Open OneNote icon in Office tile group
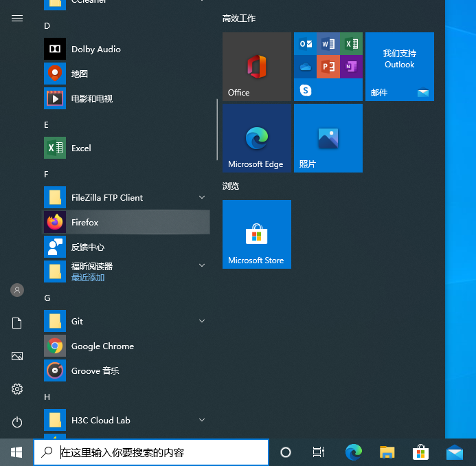The height and width of the screenshot is (466, 476). [351, 67]
